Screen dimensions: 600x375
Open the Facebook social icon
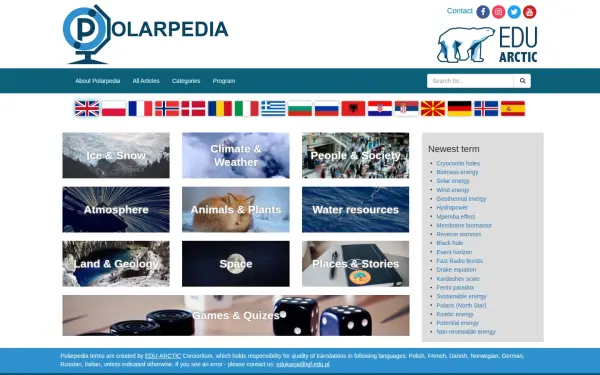pyautogui.click(x=483, y=12)
